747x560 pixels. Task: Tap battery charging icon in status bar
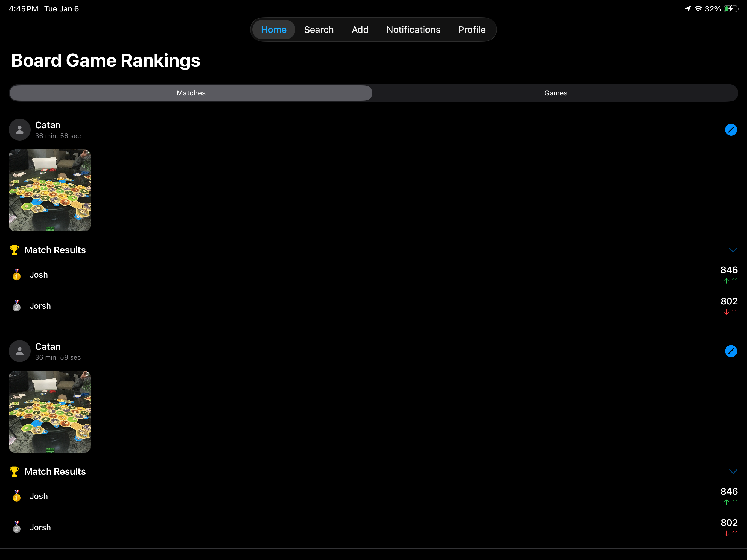pos(731,9)
